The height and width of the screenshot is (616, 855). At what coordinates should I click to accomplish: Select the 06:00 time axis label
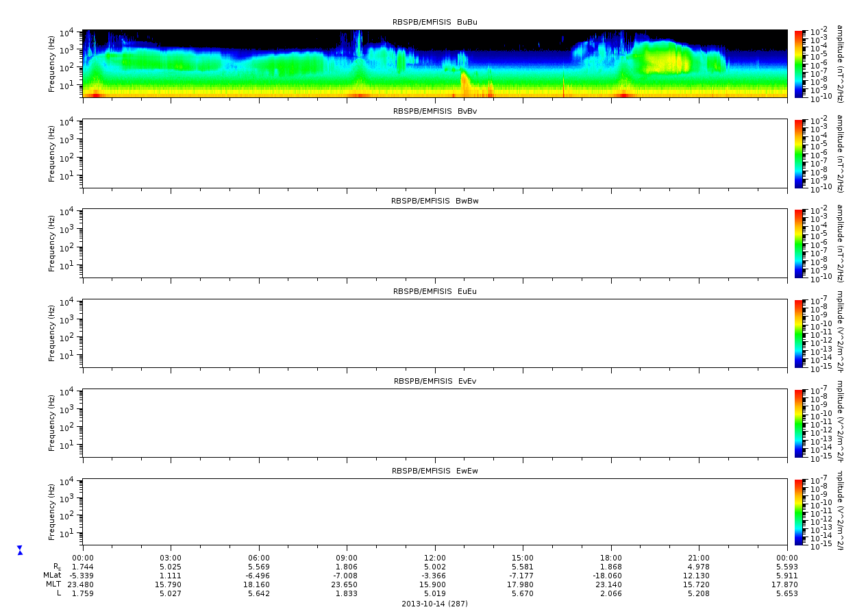click(259, 558)
